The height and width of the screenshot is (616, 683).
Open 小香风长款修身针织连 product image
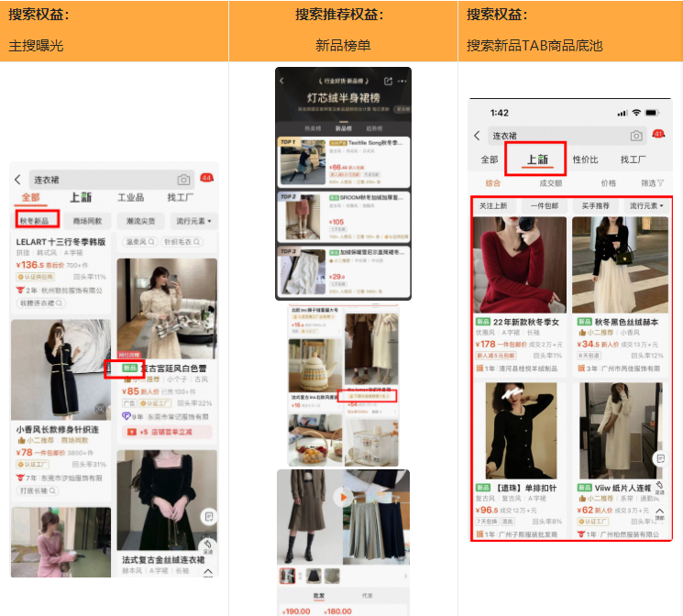pos(61,369)
